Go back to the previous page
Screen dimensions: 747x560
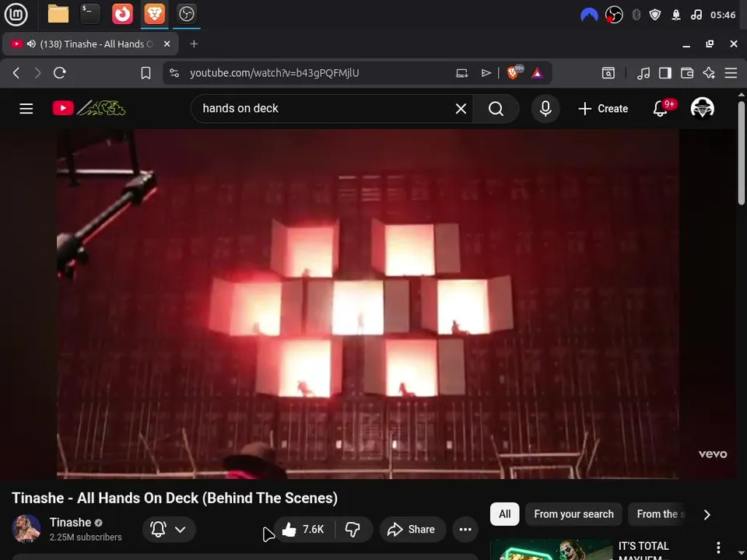[16, 73]
